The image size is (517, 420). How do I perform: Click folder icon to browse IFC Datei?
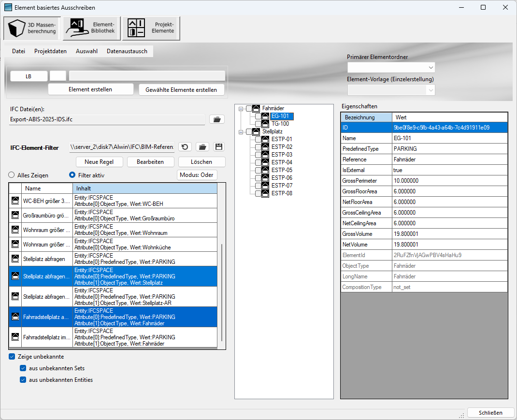click(x=216, y=119)
